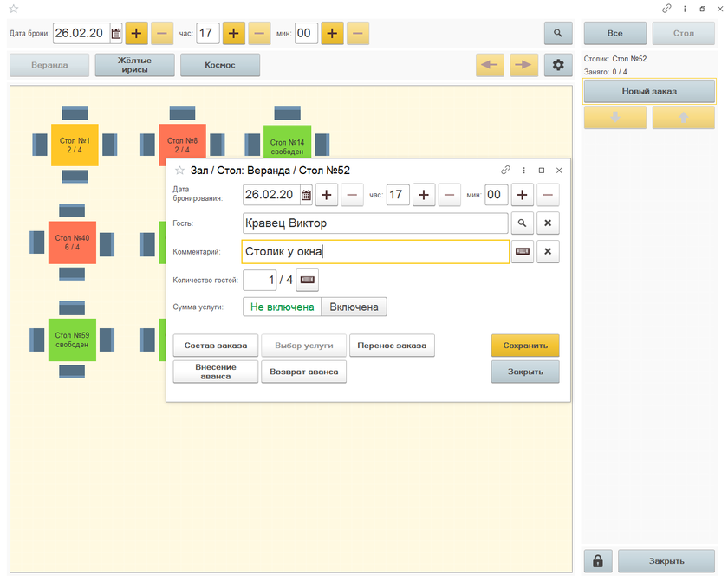Open hall settings gear icon
Screen dimensions: 728x582
click(x=559, y=66)
